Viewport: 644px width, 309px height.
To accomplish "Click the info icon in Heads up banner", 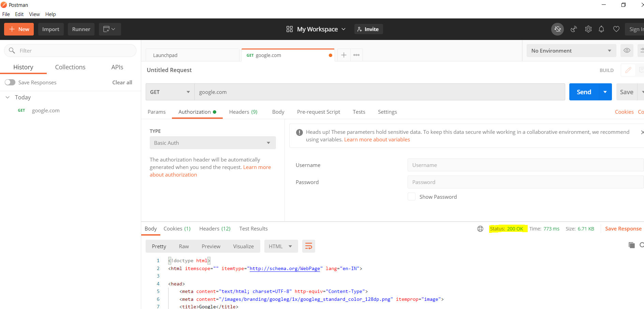I will click(299, 132).
